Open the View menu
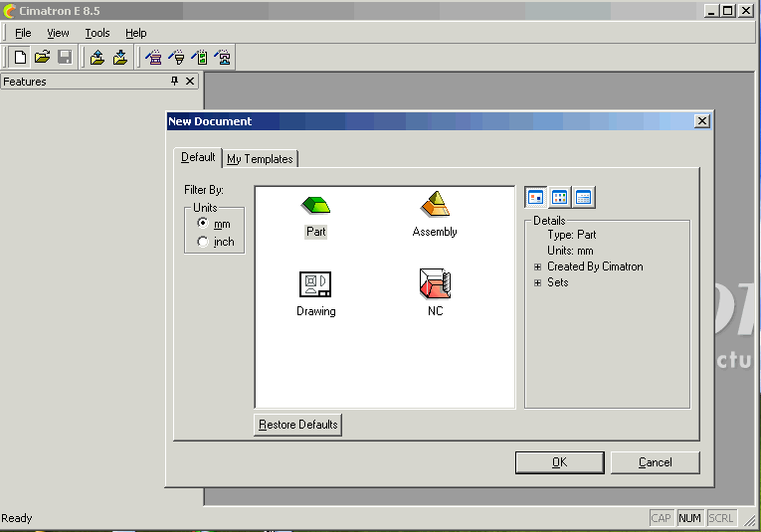Viewport: 761px width, 532px height. coord(58,33)
